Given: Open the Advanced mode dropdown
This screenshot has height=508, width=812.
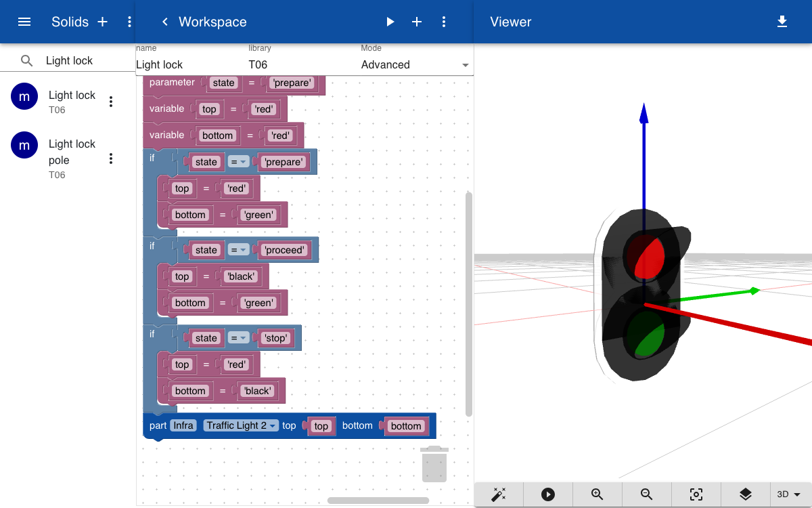Looking at the screenshot, I should click(x=415, y=65).
